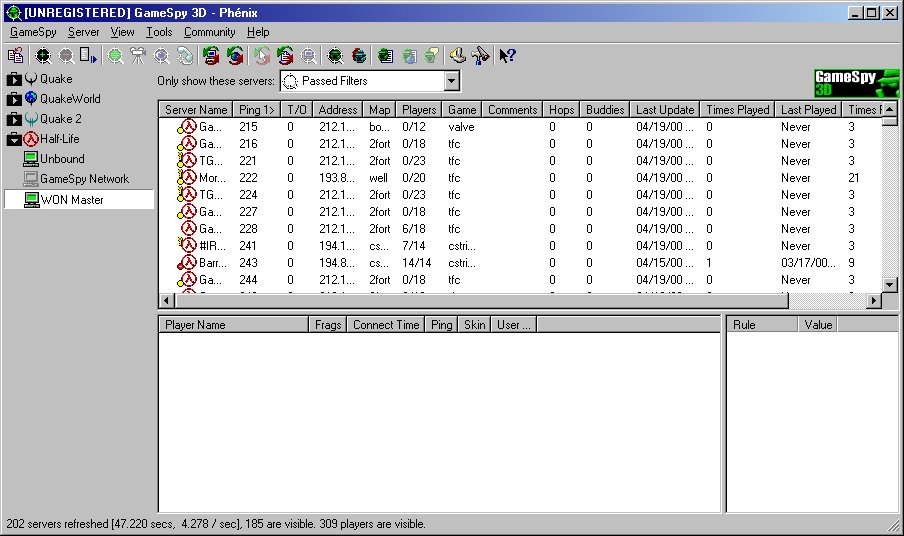
Task: Click the dark green spy magnifier icon
Action: [335, 56]
